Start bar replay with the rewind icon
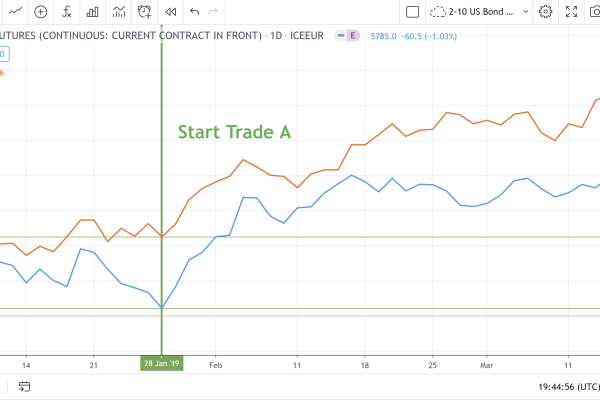The width and height of the screenshot is (600, 400). point(170,12)
